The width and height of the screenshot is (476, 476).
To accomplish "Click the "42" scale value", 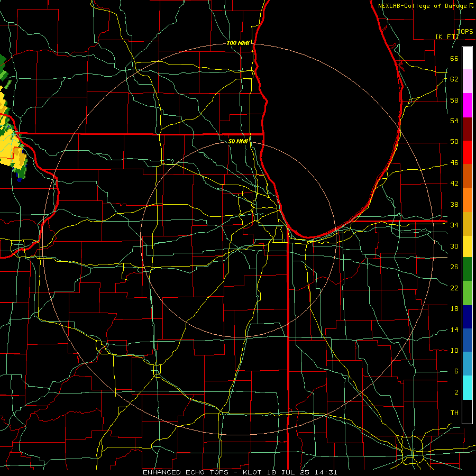I will tap(454, 184).
